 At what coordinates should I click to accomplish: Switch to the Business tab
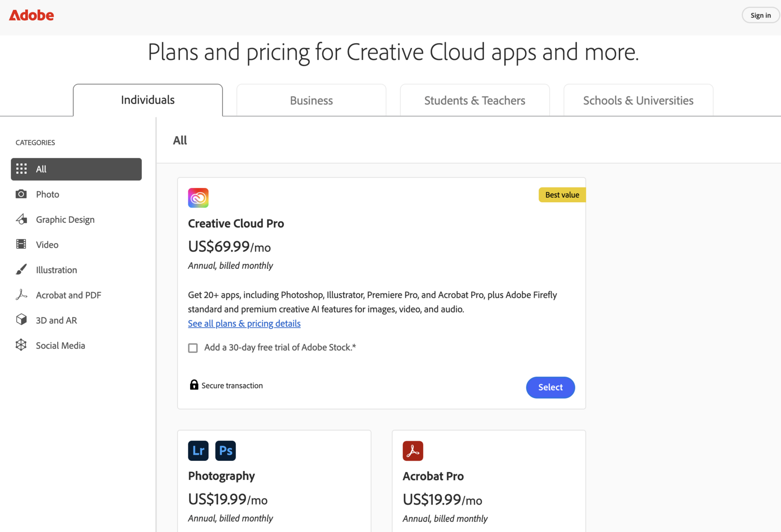click(311, 100)
